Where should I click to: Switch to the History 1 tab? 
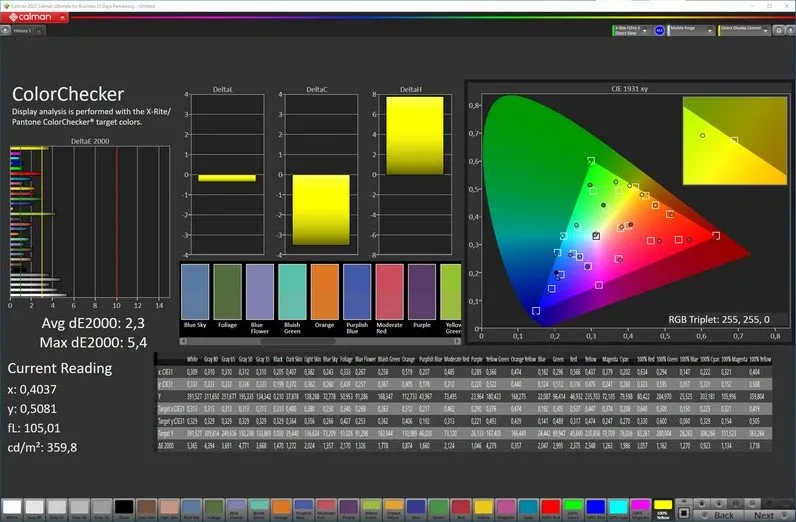(21, 31)
